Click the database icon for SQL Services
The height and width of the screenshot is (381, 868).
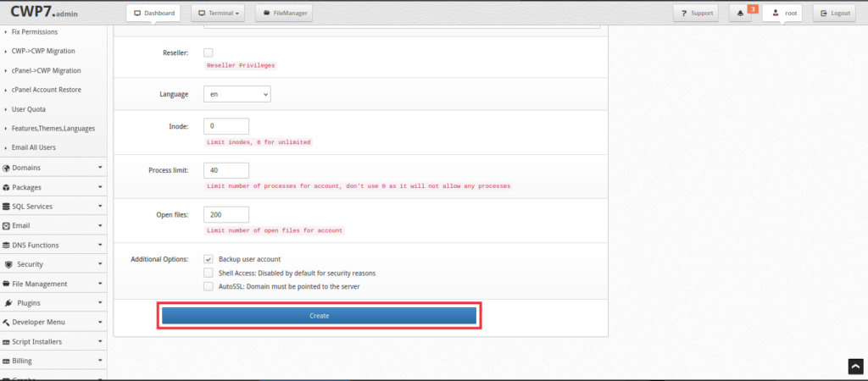[x=7, y=207]
